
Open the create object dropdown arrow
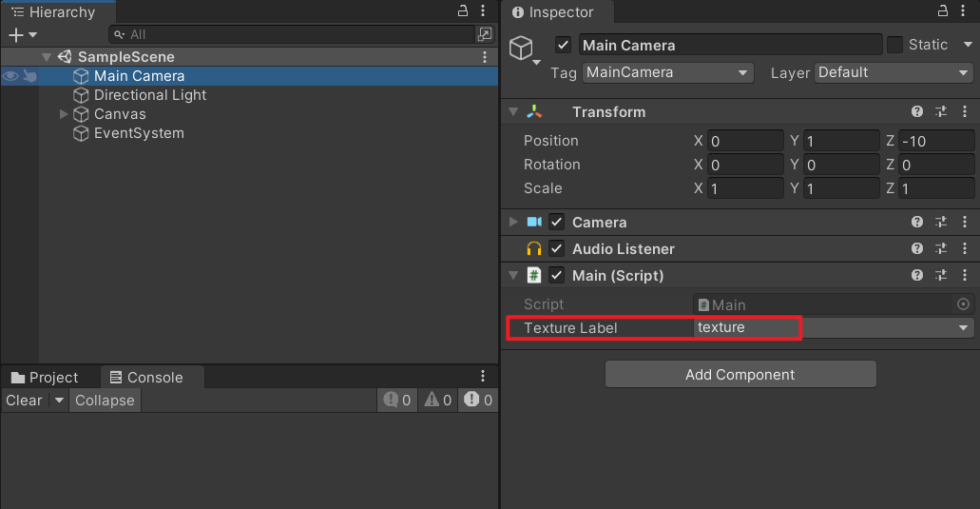coord(32,35)
